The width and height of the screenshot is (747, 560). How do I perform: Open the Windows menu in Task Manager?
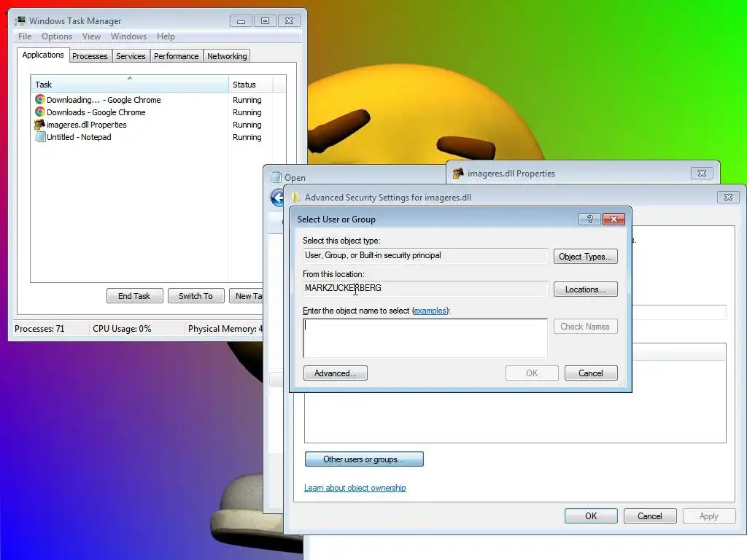click(128, 36)
